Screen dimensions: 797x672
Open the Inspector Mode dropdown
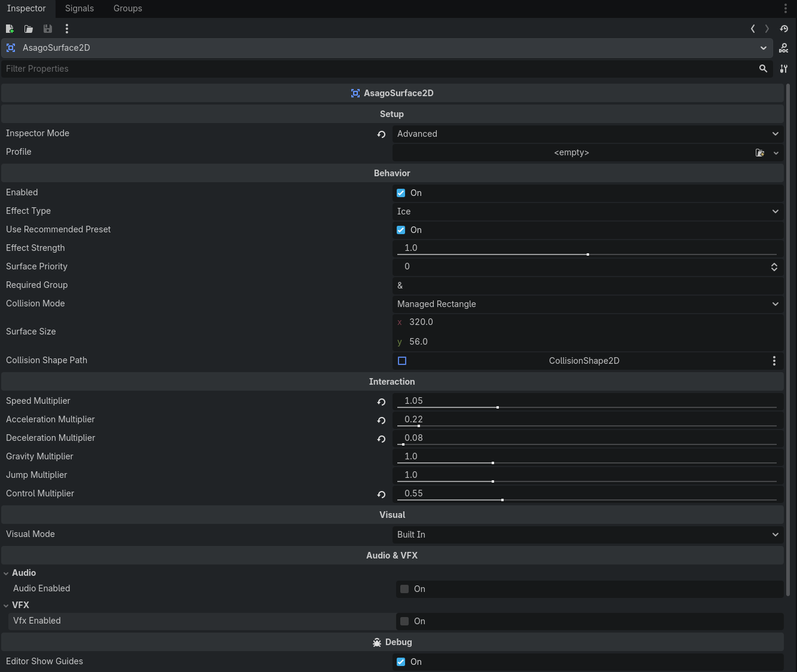[x=588, y=134]
